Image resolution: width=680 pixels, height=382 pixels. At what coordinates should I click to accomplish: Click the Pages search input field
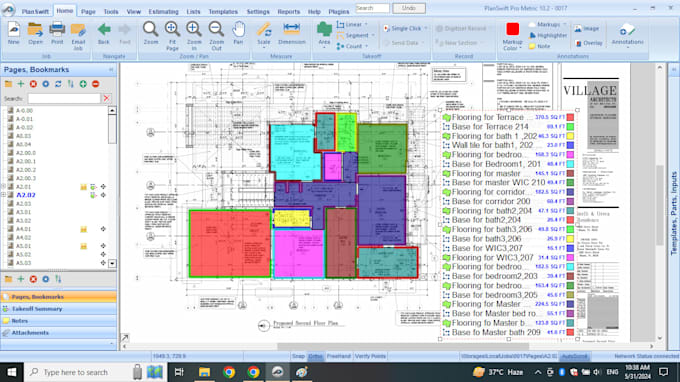(64, 98)
